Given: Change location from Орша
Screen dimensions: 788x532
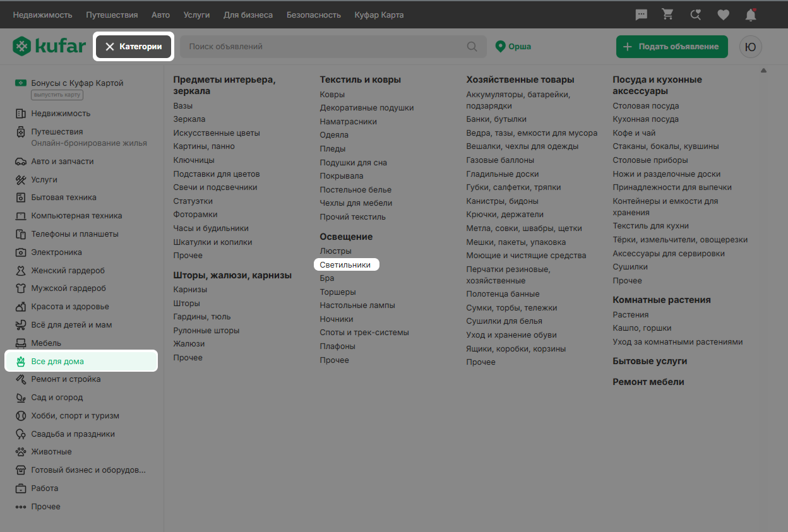Looking at the screenshot, I should point(513,47).
